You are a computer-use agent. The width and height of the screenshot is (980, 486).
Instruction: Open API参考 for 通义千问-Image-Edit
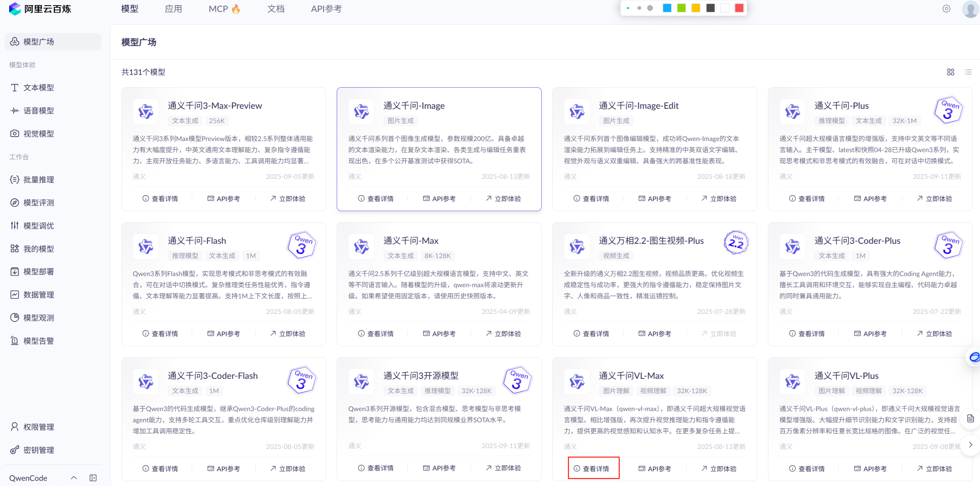(x=655, y=198)
